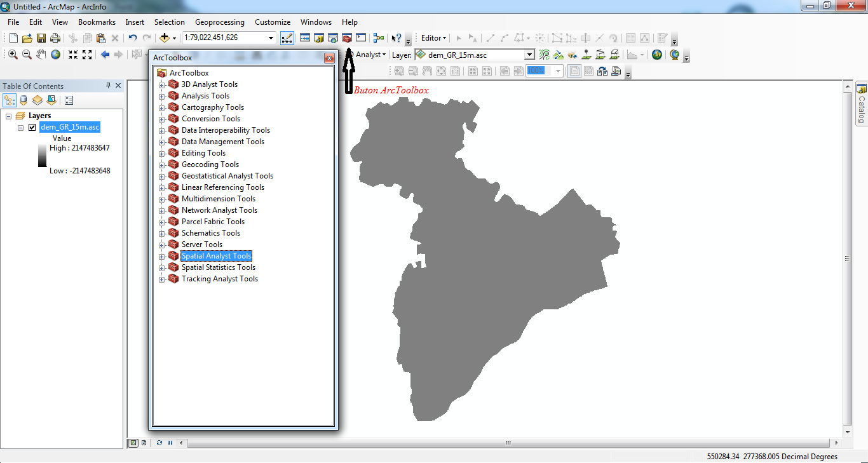Click the grayscale color ramp in legend
The height and width of the screenshot is (463, 868).
[x=42, y=156]
